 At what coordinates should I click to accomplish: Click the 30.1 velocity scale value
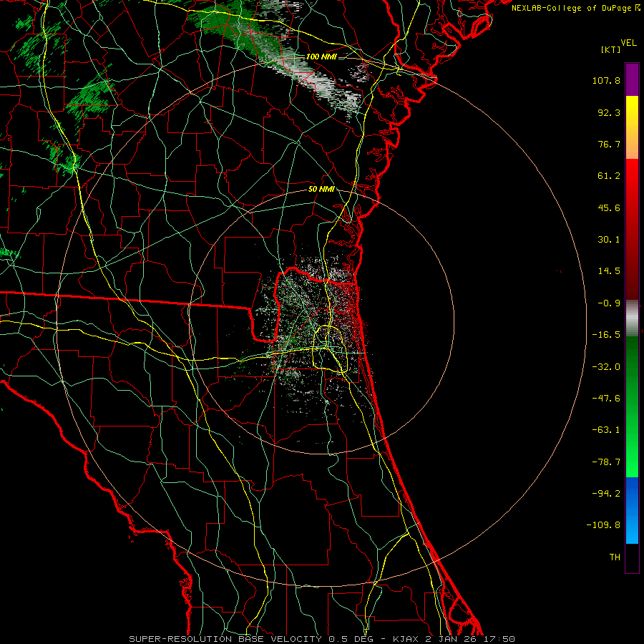point(609,240)
